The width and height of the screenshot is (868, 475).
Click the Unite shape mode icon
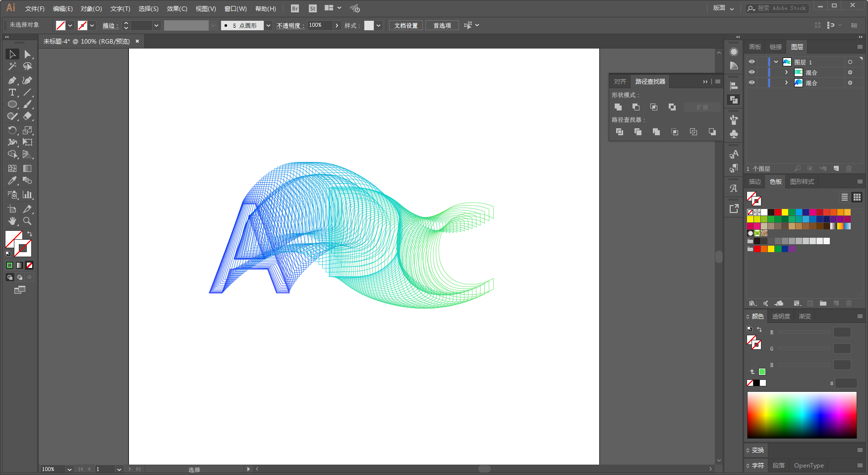[x=618, y=107]
